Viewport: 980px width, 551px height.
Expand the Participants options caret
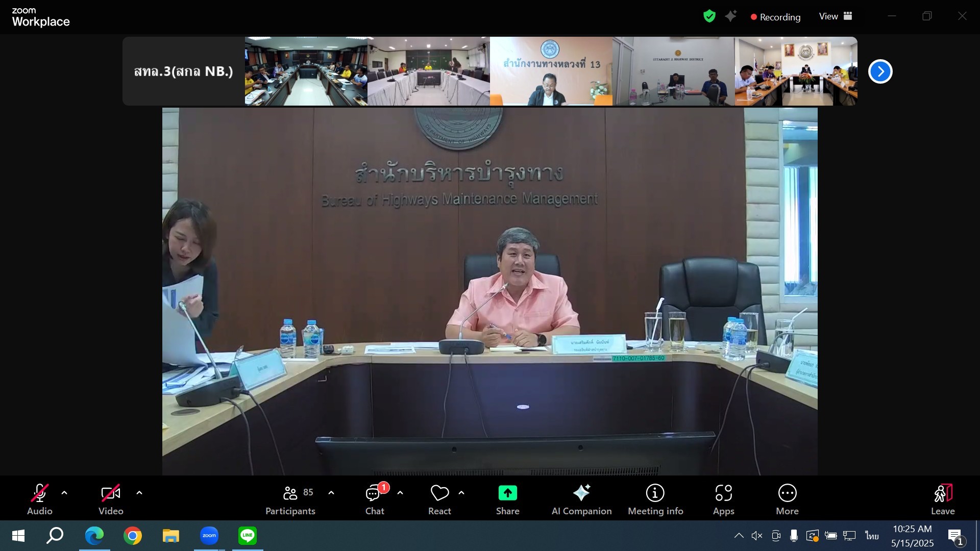point(331,493)
